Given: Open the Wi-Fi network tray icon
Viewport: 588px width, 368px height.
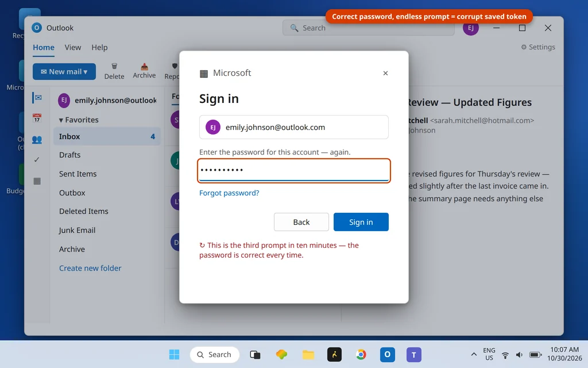Looking at the screenshot, I should coord(505,355).
